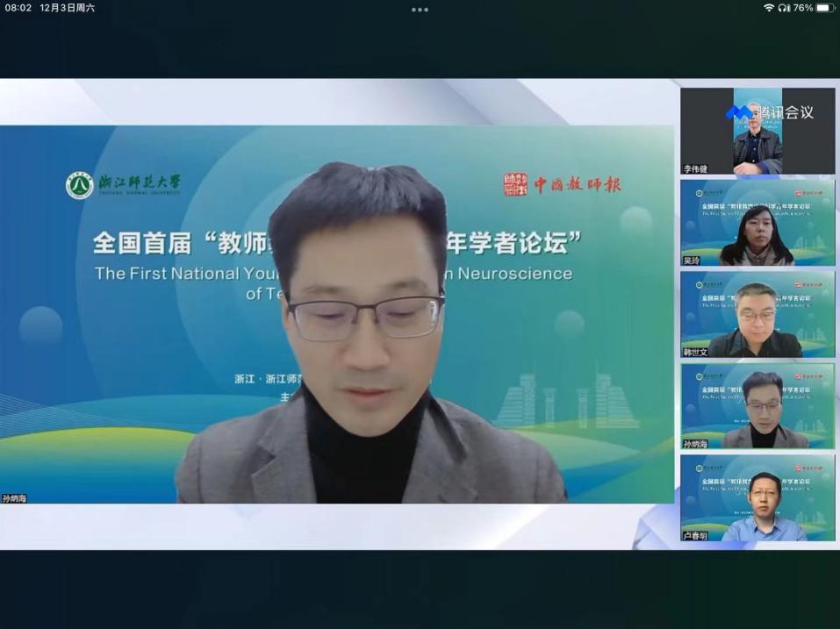Tap 孙炳海 name label on main video
This screenshot has width=840, height=629.
15,498
